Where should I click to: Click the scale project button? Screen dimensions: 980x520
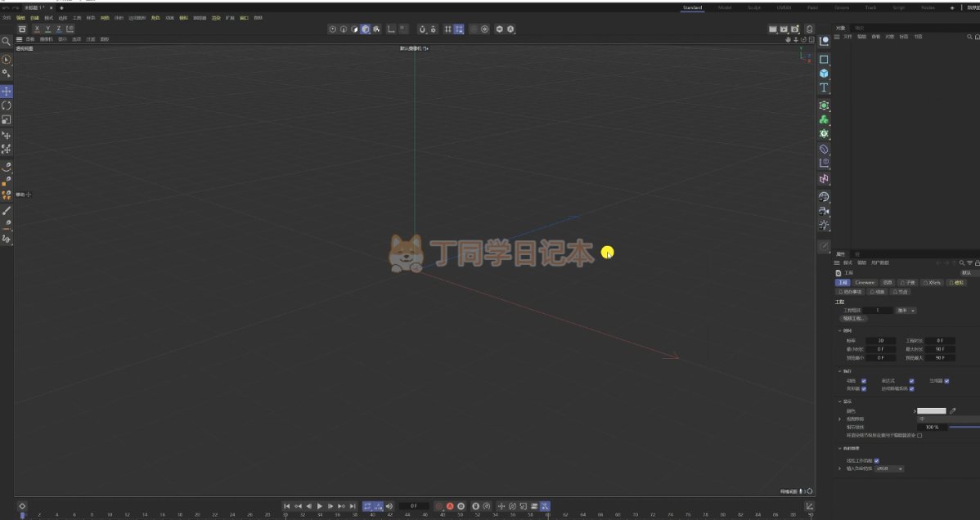858,318
